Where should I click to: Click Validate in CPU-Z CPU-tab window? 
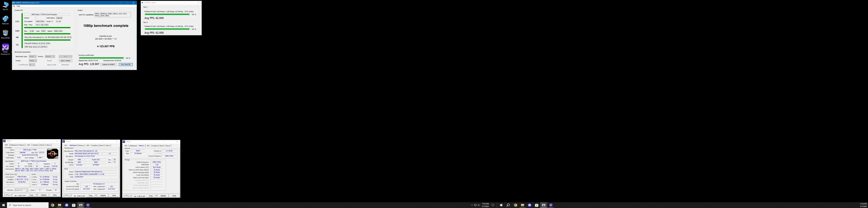[x=43, y=195]
